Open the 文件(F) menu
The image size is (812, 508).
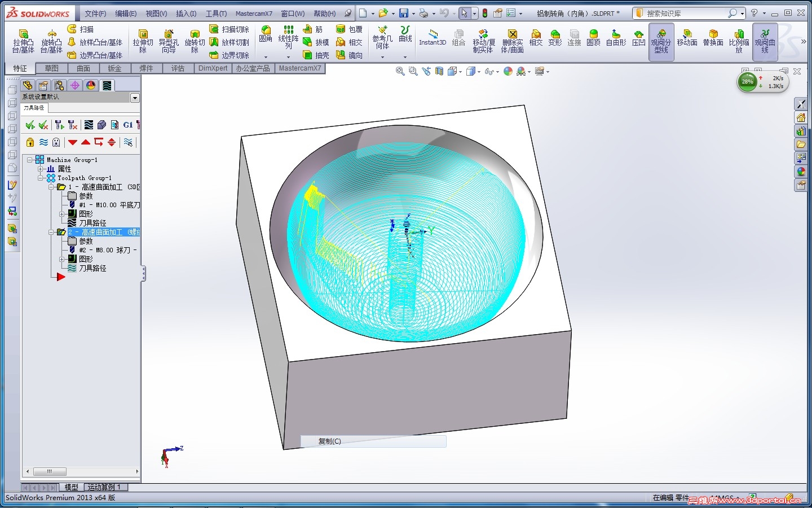[95, 14]
